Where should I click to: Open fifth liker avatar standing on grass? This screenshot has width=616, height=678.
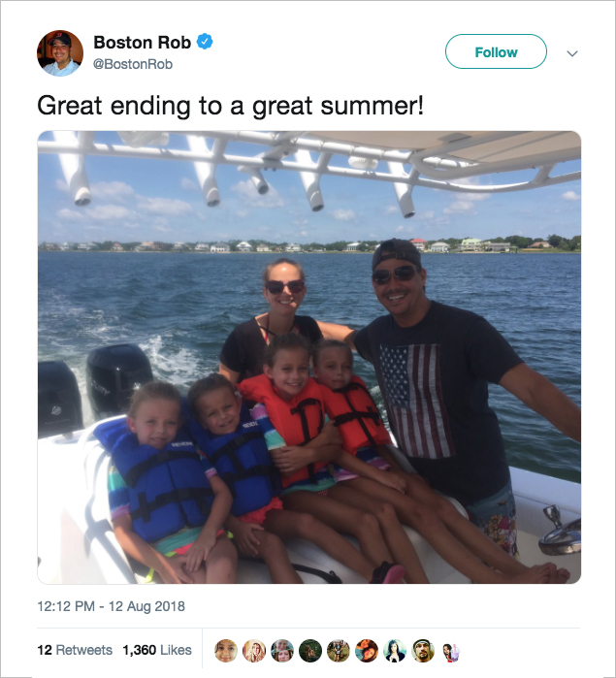[x=339, y=651]
